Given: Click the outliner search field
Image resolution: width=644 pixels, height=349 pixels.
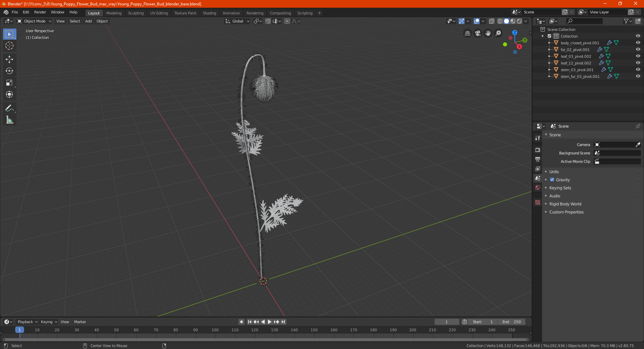Looking at the screenshot, I should 584,21.
